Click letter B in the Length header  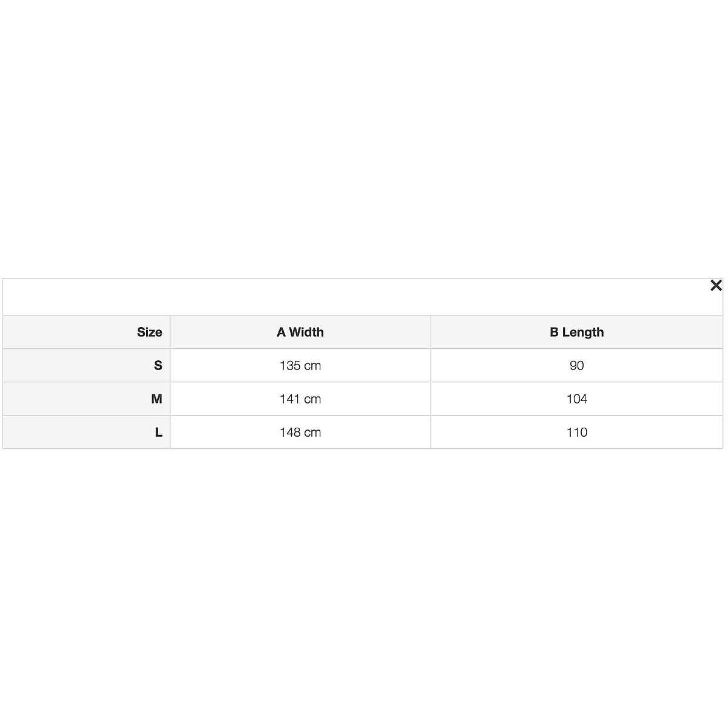point(554,332)
